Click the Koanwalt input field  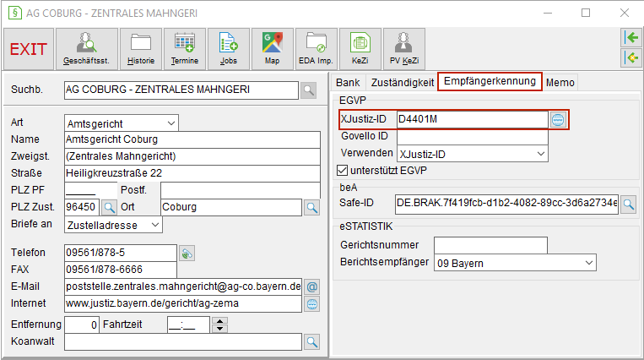point(183,342)
